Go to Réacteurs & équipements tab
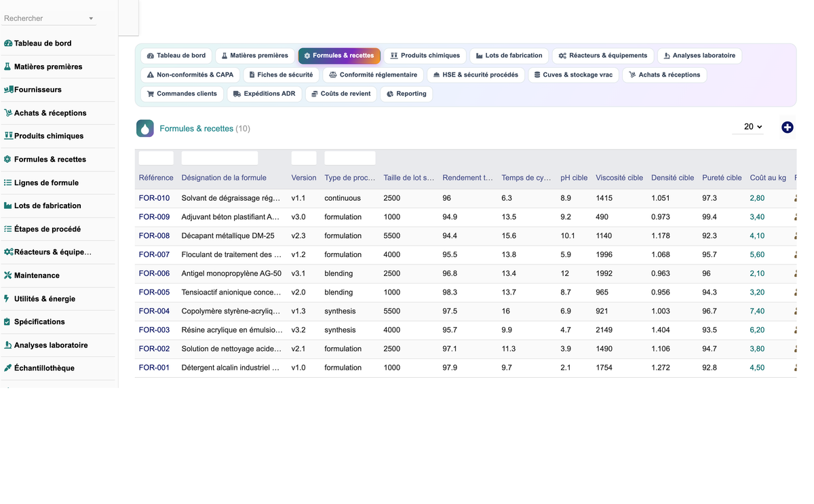Viewport: 814px width, 504px height. pyautogui.click(x=603, y=56)
